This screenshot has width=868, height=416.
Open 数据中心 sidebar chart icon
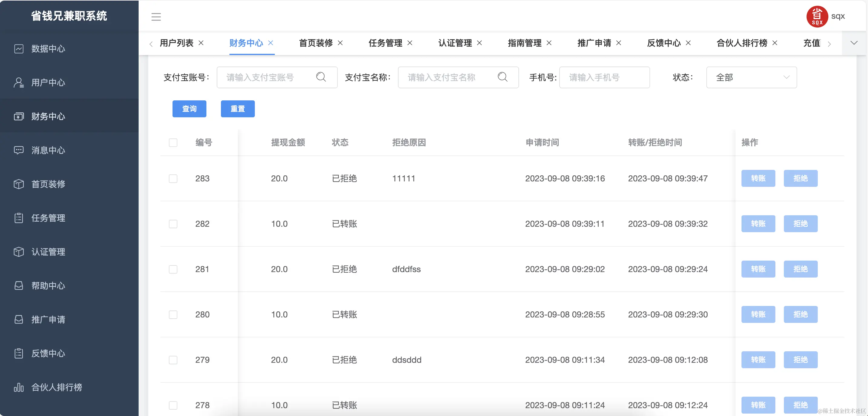(19, 49)
